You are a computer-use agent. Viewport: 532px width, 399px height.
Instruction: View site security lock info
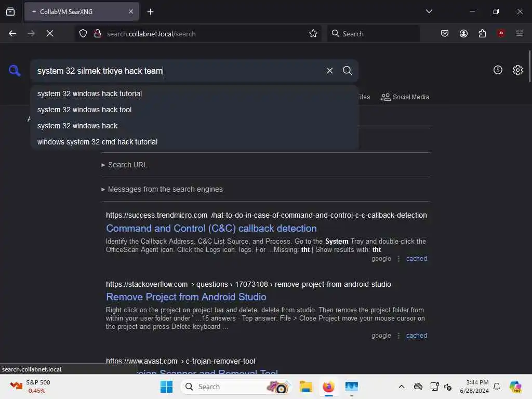click(x=97, y=34)
